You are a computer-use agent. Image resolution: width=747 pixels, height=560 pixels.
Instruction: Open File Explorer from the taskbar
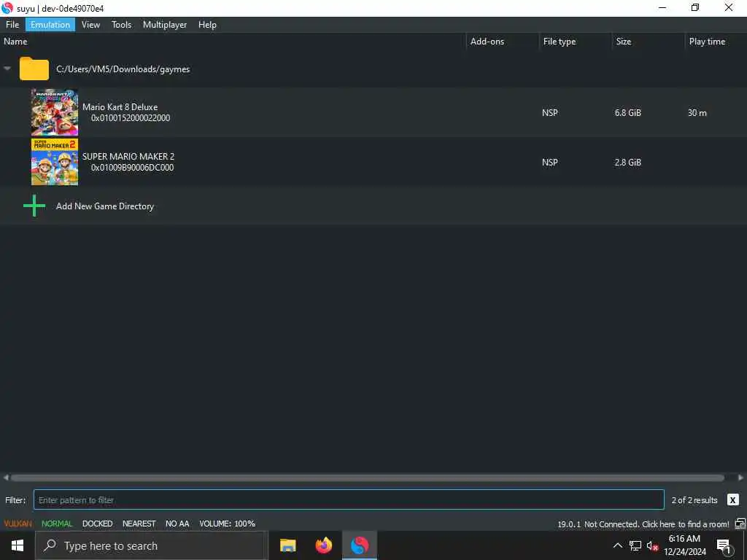(x=287, y=545)
